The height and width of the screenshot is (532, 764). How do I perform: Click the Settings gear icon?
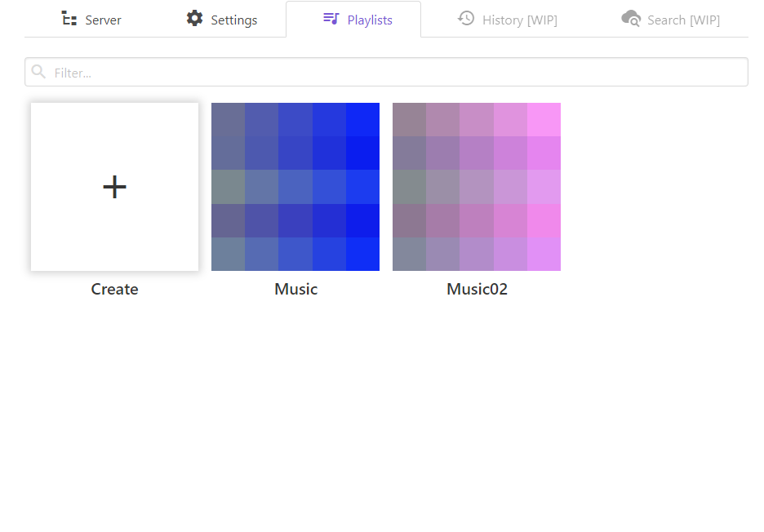(194, 19)
